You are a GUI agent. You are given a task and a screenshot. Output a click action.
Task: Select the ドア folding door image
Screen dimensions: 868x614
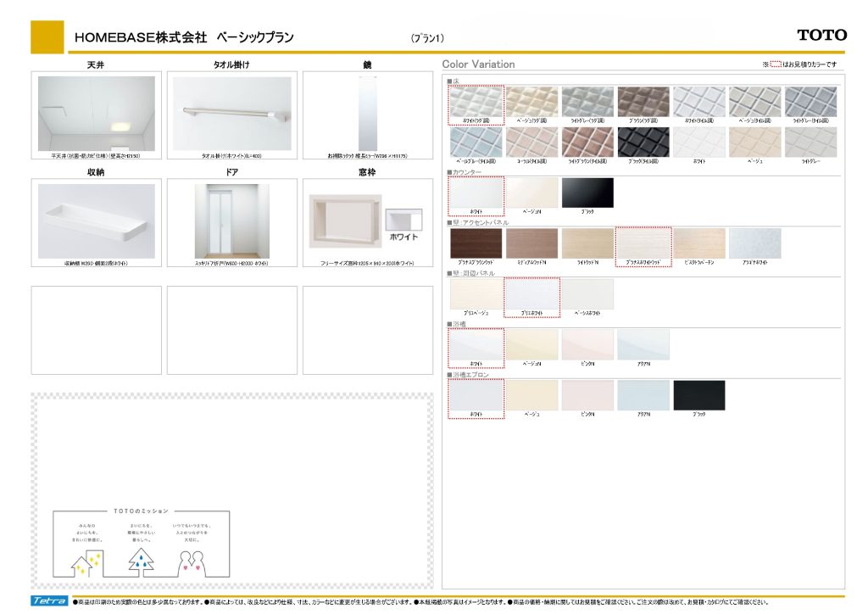232,221
